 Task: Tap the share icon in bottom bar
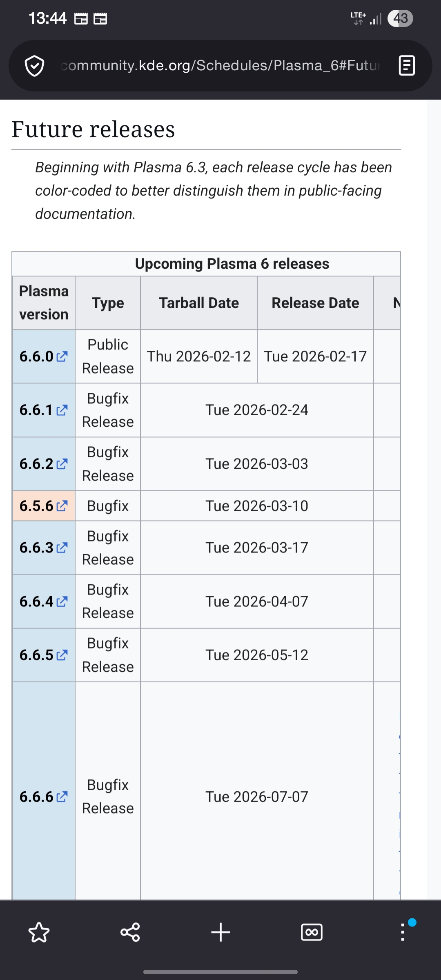click(130, 932)
